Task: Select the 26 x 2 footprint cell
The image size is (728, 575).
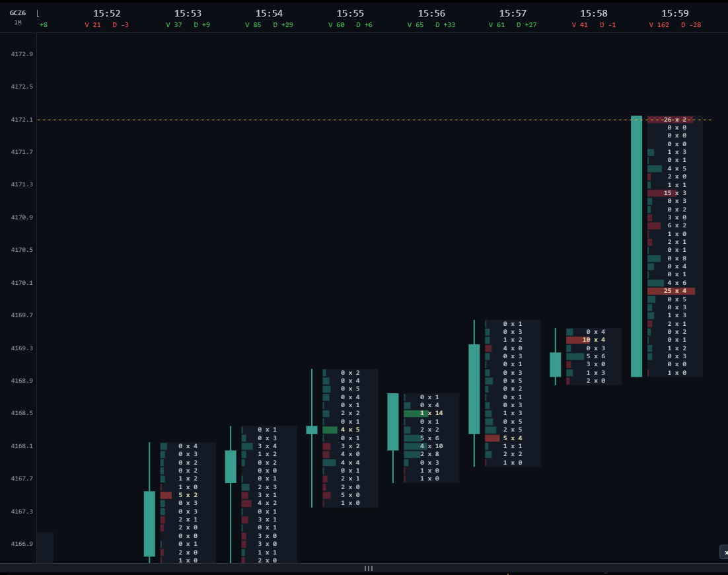Action: tap(675, 120)
